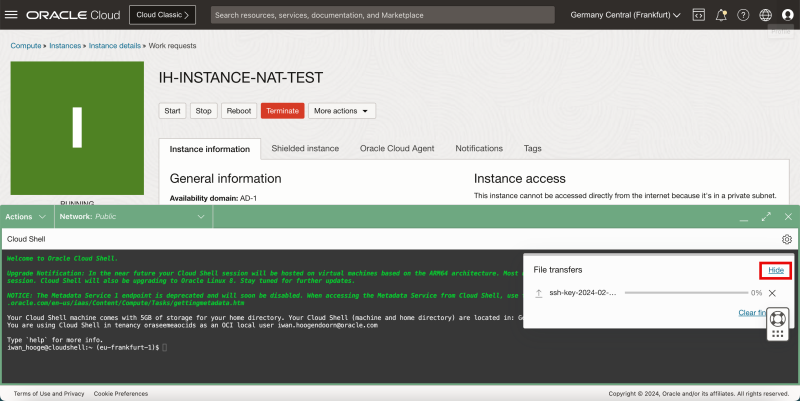Hide the File transfers panel
The image size is (800, 401).
776,270
